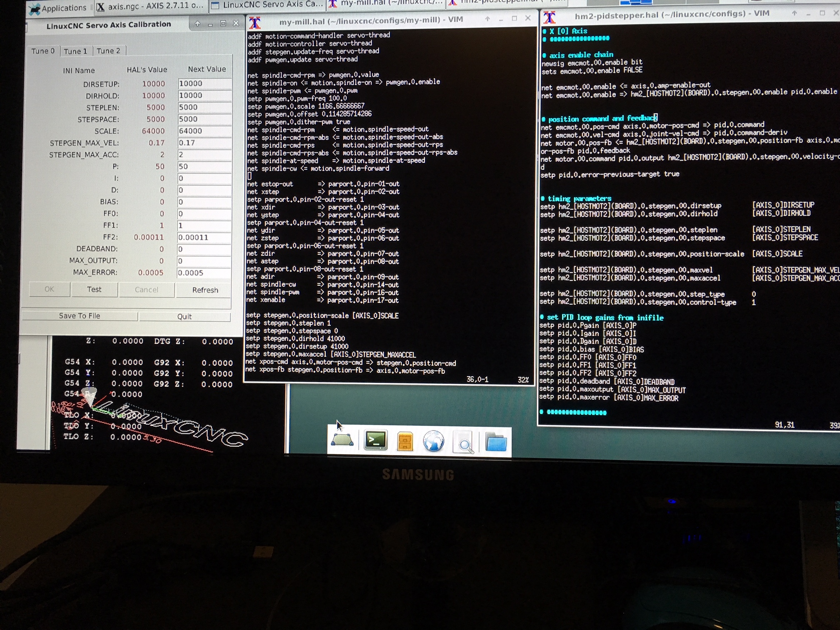The image size is (840, 630).
Task: Click '# axis enable chain' comment line
Action: (577, 55)
